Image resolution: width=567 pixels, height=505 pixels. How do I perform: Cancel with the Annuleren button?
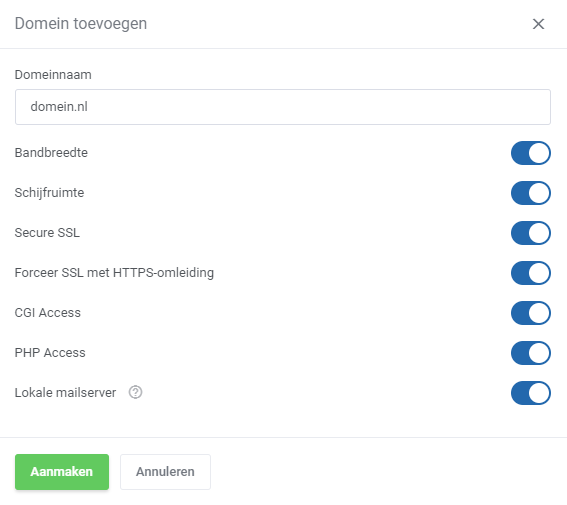coord(165,472)
